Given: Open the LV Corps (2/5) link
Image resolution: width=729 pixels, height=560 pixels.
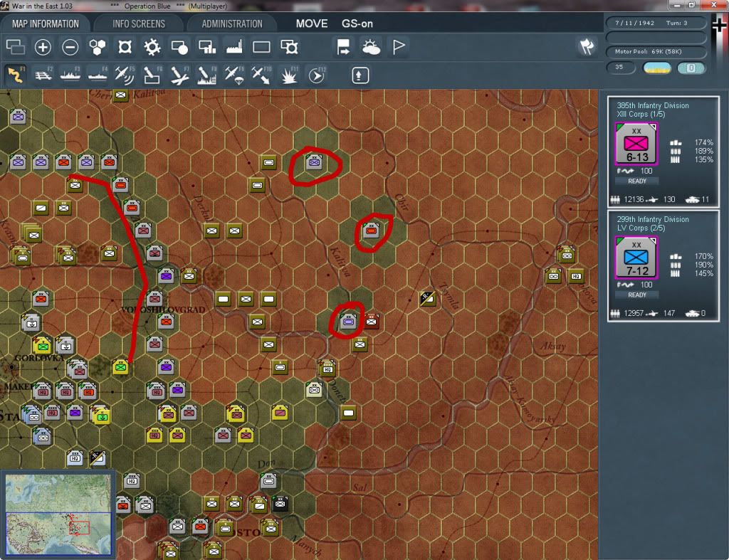Looking at the screenshot, I should tap(641, 228).
